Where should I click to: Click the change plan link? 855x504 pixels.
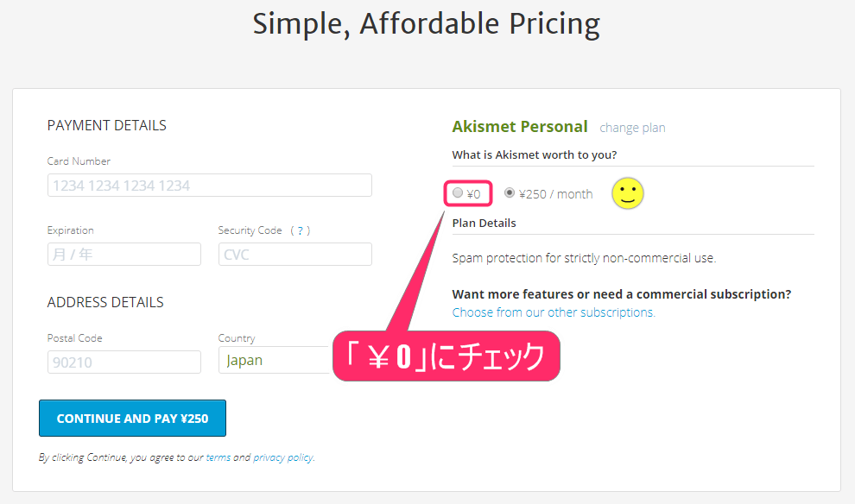(632, 127)
